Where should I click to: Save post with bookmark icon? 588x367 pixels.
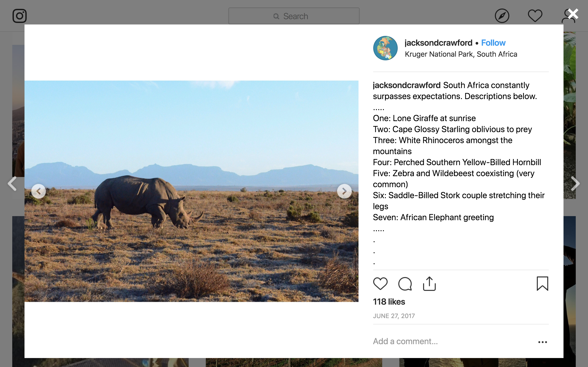click(x=542, y=283)
